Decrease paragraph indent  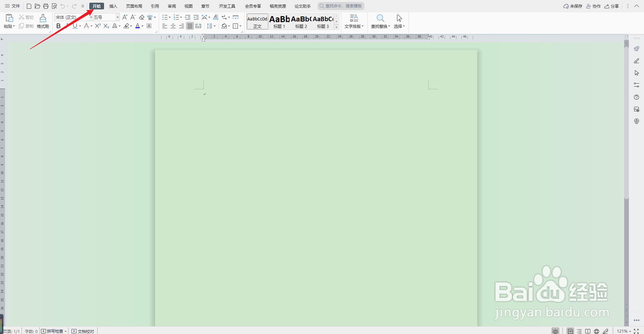click(188, 17)
